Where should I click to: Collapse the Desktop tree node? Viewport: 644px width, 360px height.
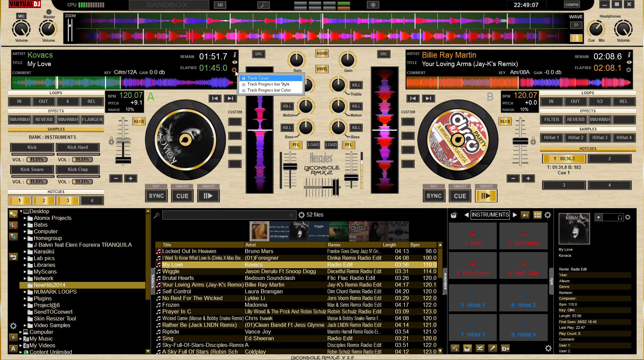[21, 212]
